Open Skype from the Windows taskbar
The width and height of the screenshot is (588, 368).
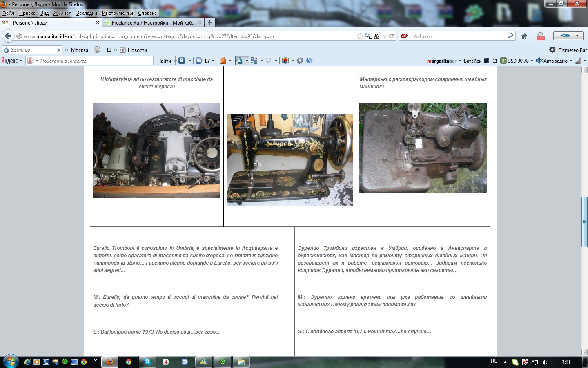(147, 362)
